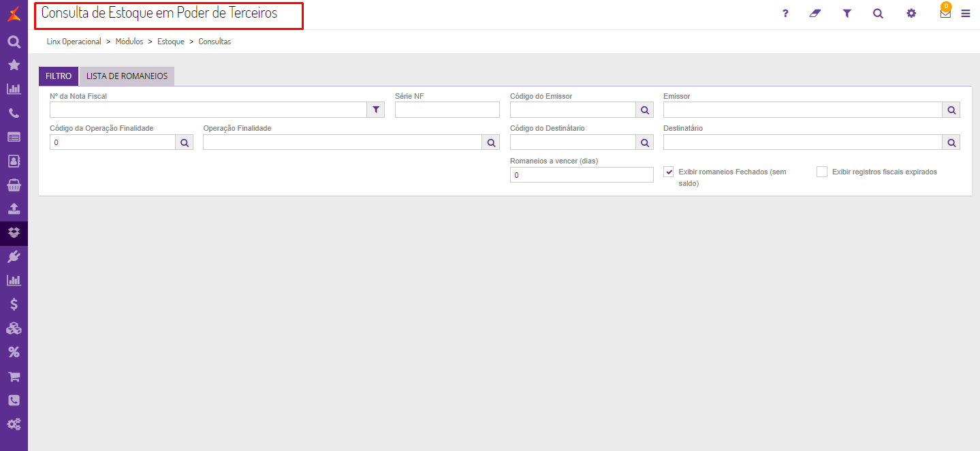The image size is (980, 451).
Task: Click the Linx logo in the sidebar
Action: 14,12
